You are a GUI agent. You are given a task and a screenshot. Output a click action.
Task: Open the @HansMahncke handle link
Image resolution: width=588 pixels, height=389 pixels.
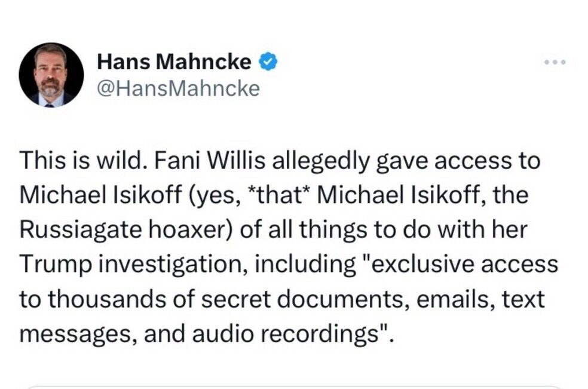177,88
